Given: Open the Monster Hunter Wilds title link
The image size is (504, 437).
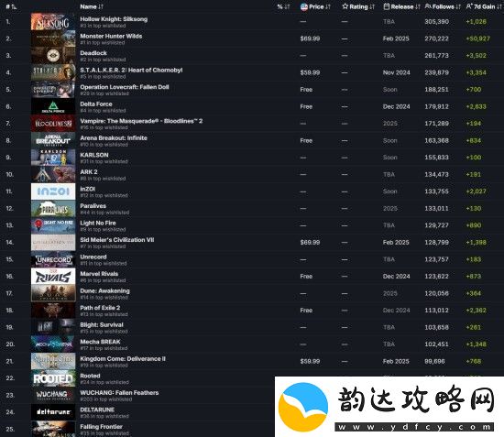Looking at the screenshot, I should click(x=111, y=36).
